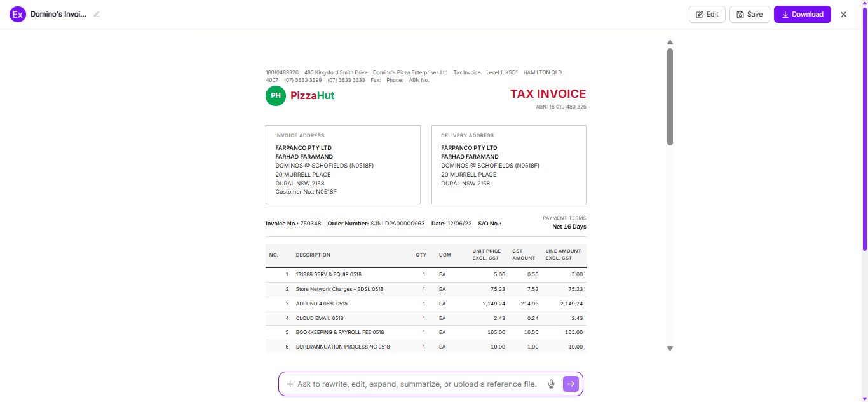This screenshot has width=868, height=402.
Task: Click Customer No.: N0518F line
Action: pyautogui.click(x=306, y=192)
